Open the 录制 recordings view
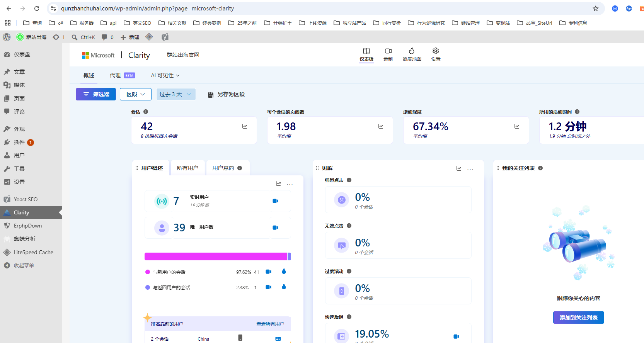 coord(388,54)
